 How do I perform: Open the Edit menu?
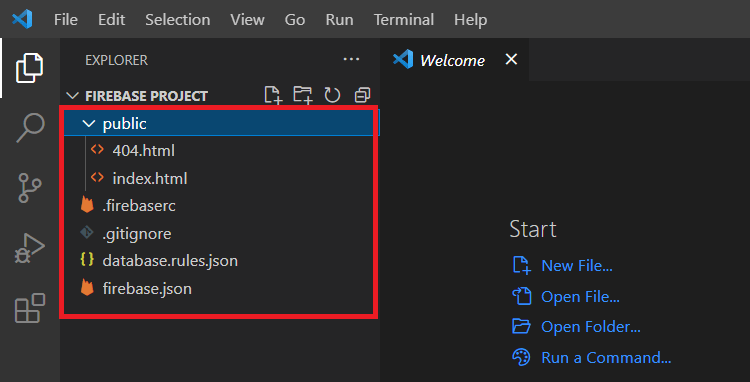111,20
